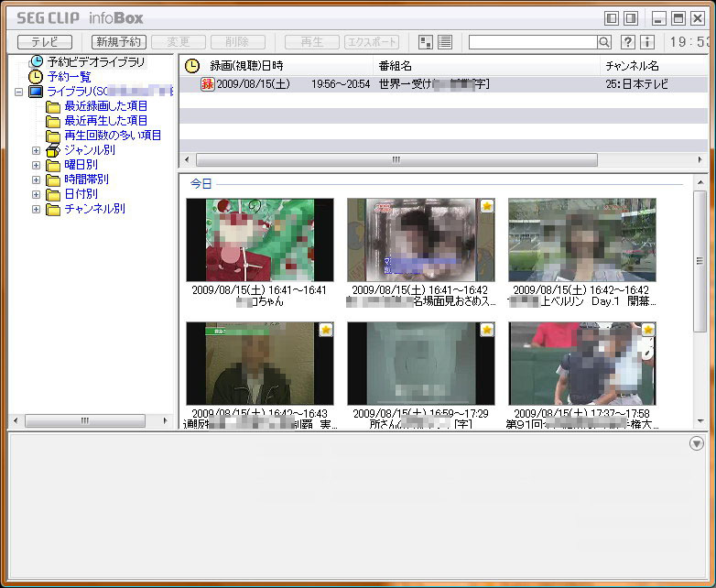The width and height of the screenshot is (716, 588).
Task: Collapse the bottom info panel arrow
Action: tap(697, 443)
